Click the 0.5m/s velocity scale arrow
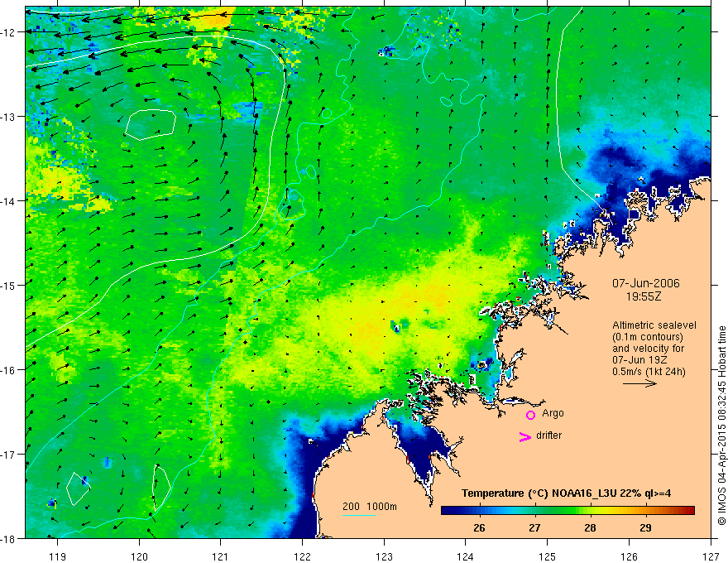Image resolution: width=728 pixels, height=563 pixels. (639, 383)
